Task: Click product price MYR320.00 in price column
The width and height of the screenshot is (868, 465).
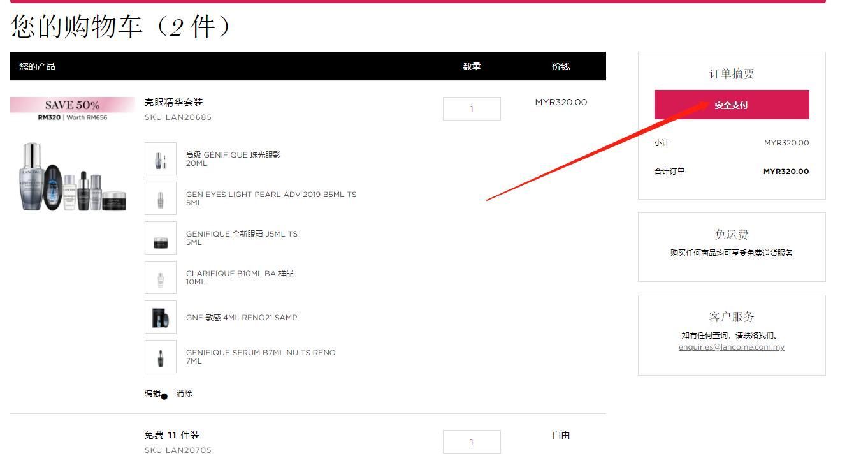Action: pyautogui.click(x=561, y=102)
